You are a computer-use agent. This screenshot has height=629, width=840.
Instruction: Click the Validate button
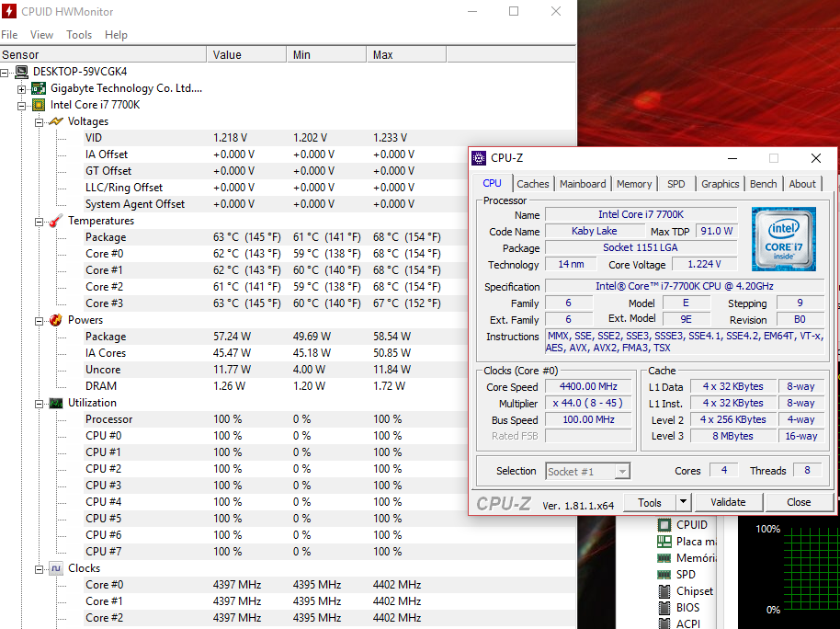pyautogui.click(x=728, y=502)
